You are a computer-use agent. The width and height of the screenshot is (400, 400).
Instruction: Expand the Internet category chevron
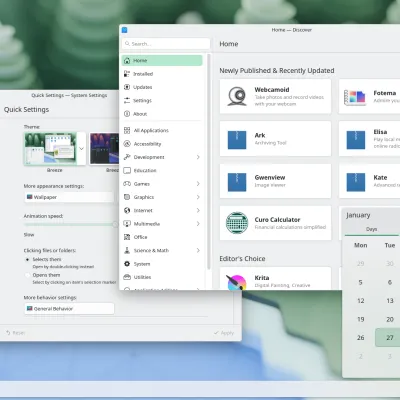pyautogui.click(x=198, y=210)
